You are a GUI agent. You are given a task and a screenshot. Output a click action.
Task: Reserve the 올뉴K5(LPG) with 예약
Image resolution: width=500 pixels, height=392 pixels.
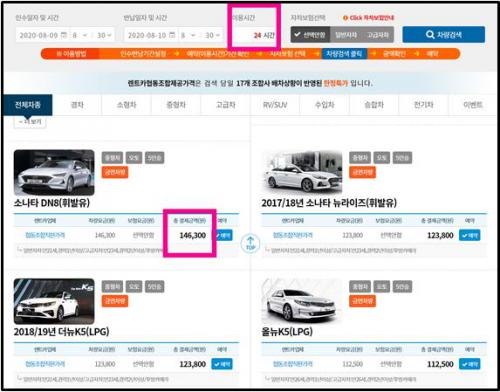[x=470, y=364]
